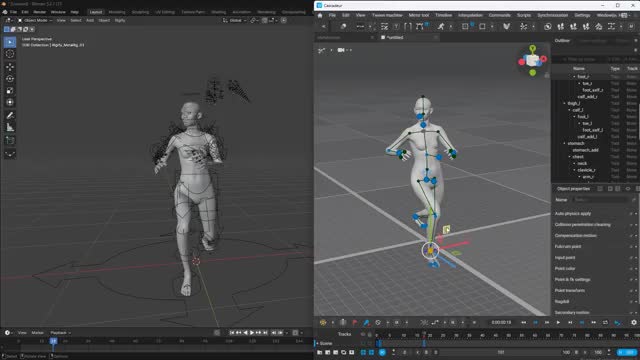Click the running figure icon in Cascadeur toolbar
The width and height of the screenshot is (640, 360).
tap(441, 27)
